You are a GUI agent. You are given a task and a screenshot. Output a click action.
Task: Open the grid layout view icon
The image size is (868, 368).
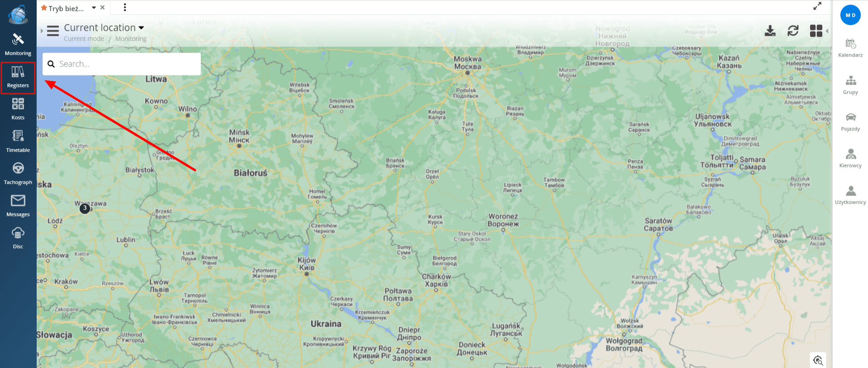[x=816, y=31]
